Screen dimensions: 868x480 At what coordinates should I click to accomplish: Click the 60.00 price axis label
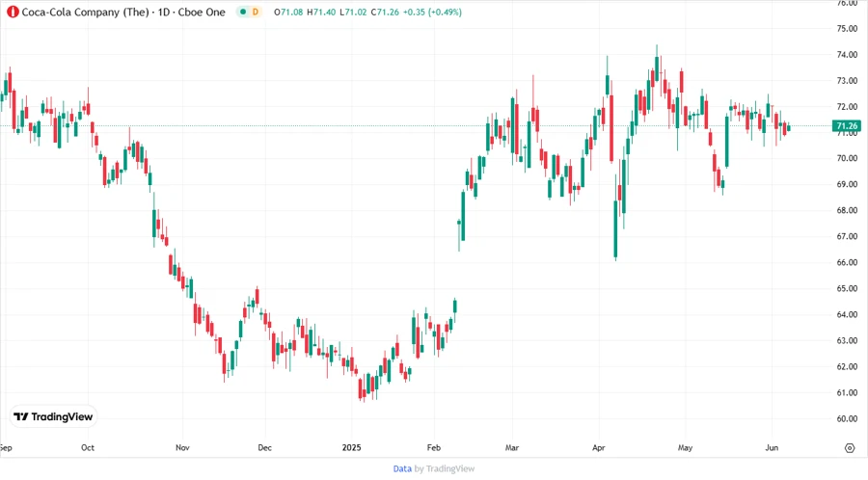(847, 419)
